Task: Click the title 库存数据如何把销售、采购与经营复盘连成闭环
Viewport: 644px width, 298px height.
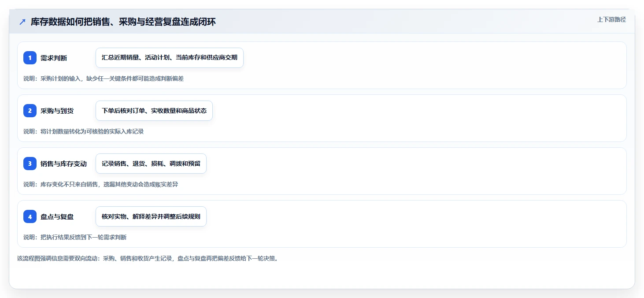Action: [x=123, y=22]
